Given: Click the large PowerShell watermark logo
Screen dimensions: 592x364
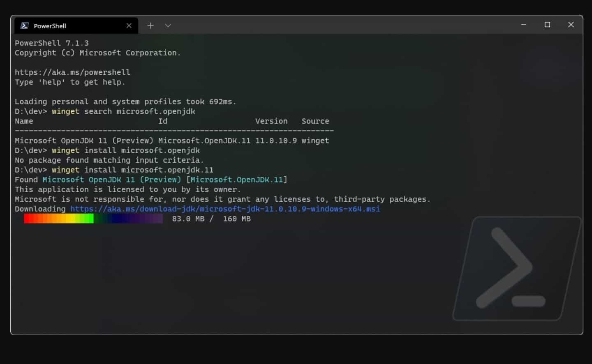Looking at the screenshot, I should click(x=517, y=269).
